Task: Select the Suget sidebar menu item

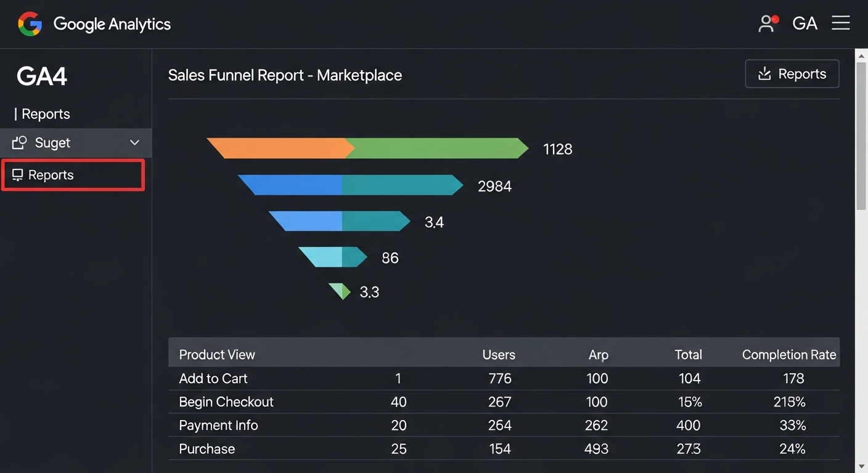Action: (x=76, y=143)
